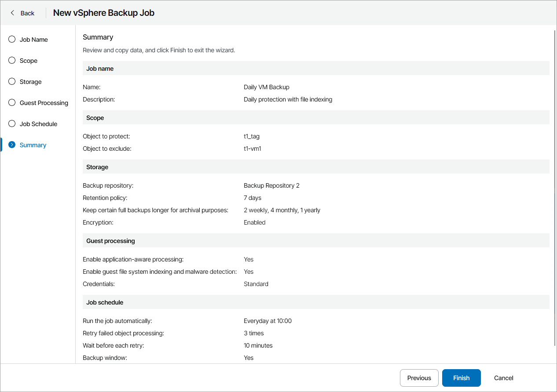
Task: Click the Backup Repository 2 value
Action: point(271,185)
